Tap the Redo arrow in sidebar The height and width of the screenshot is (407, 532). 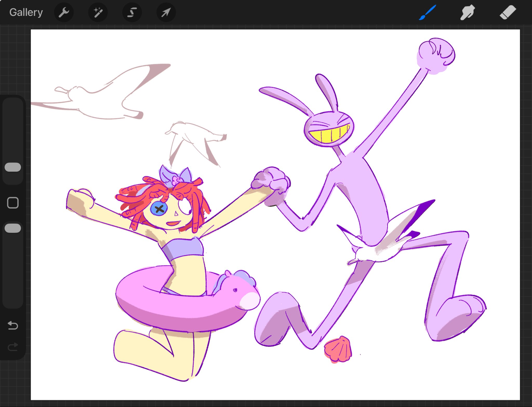click(x=13, y=347)
